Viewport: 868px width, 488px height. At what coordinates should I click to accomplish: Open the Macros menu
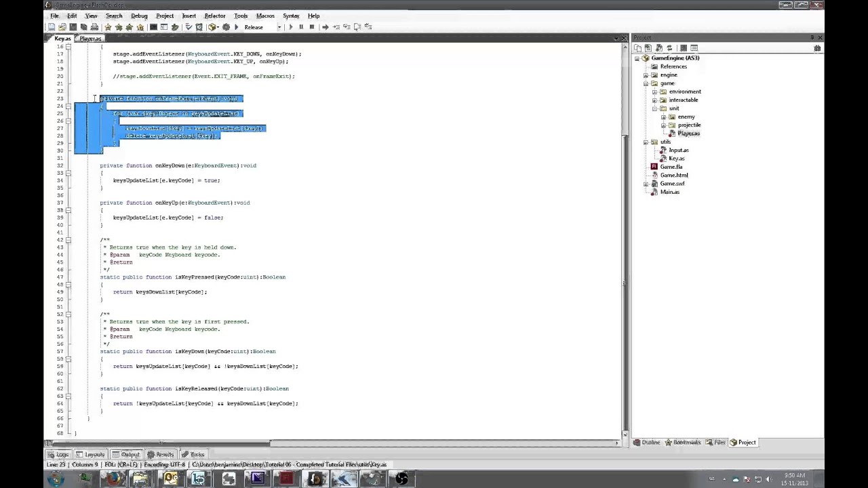pos(265,16)
